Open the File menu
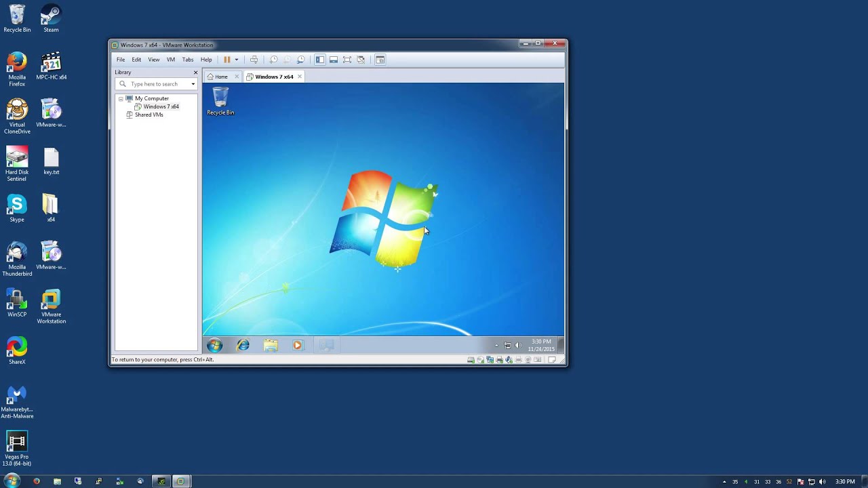The height and width of the screenshot is (488, 868). (121, 60)
